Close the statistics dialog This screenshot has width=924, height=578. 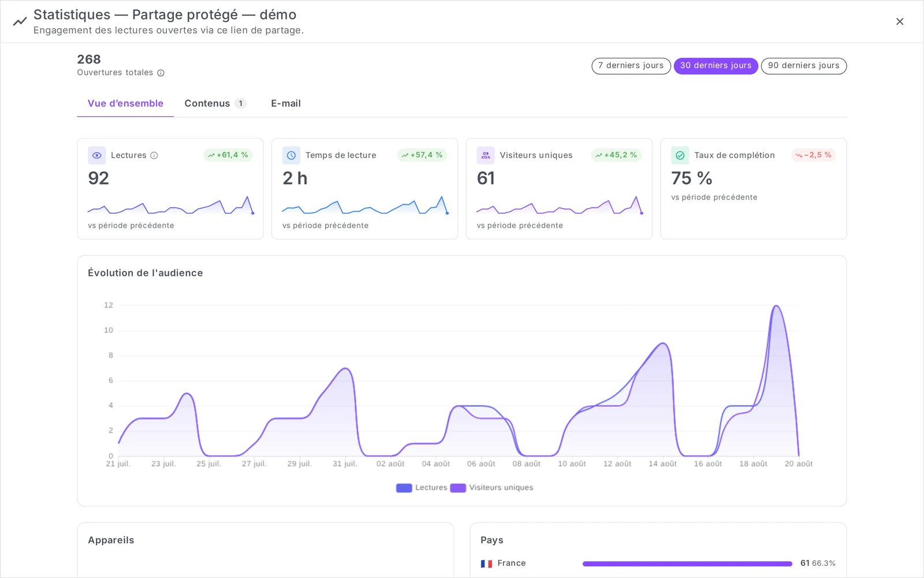tap(900, 21)
